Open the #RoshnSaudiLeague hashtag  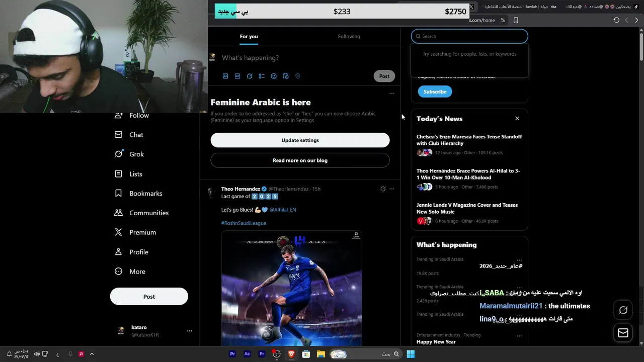click(x=244, y=223)
